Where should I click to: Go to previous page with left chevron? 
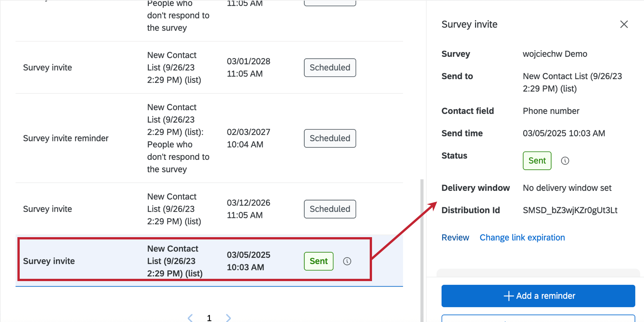pos(190,318)
